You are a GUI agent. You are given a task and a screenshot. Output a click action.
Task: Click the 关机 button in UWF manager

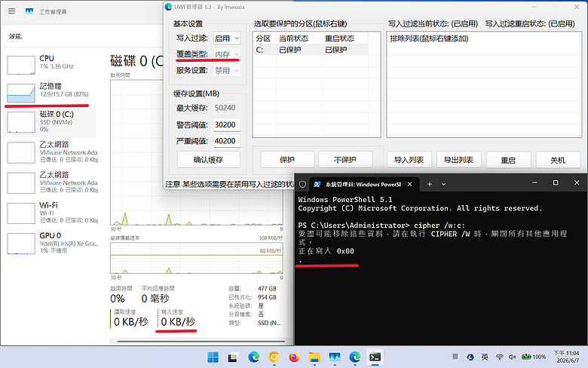click(x=558, y=160)
